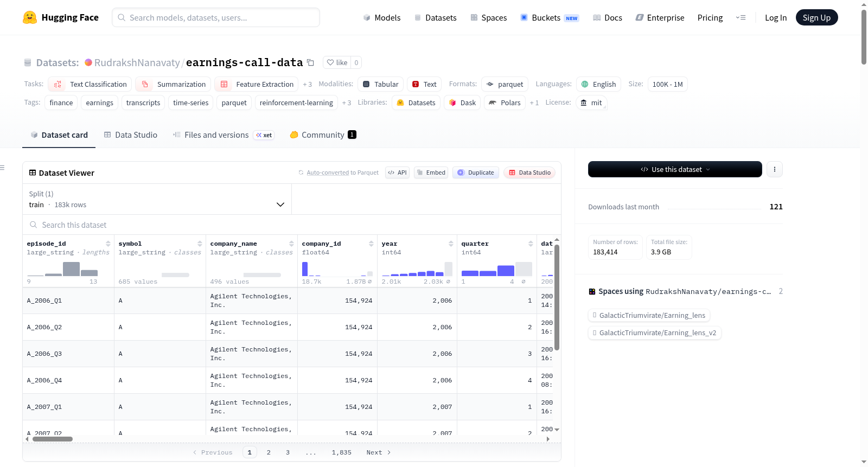Click the table's horizontal scrollbar

53,439
